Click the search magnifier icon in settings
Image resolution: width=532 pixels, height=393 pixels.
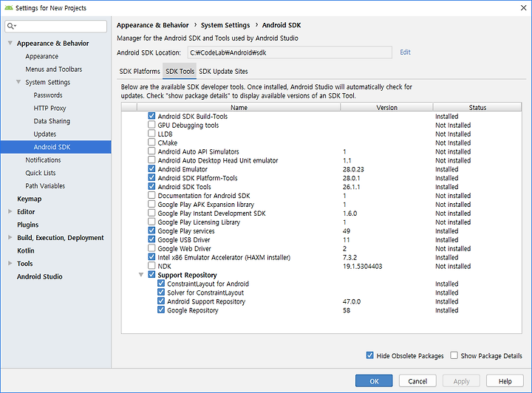coord(11,26)
